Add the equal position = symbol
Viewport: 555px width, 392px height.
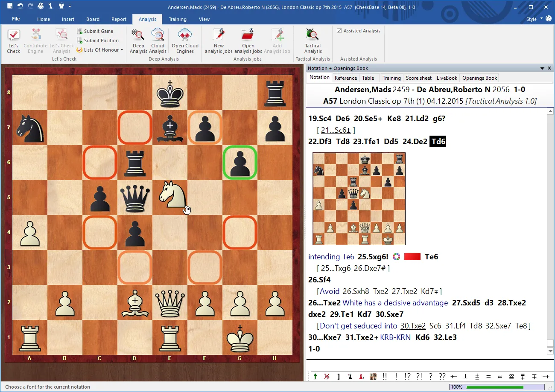488,376
